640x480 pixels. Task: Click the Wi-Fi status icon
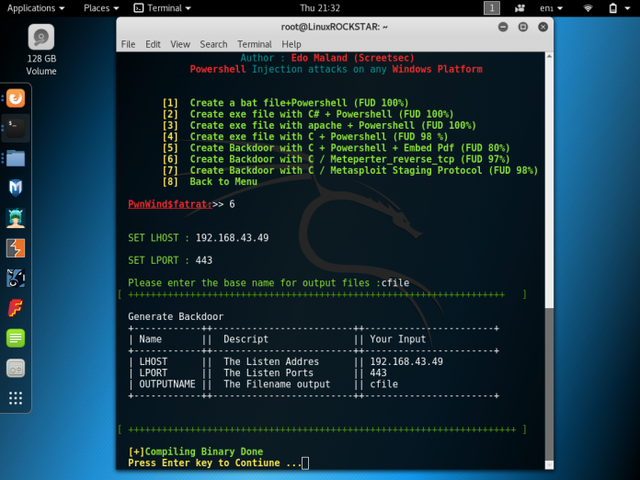point(588,8)
